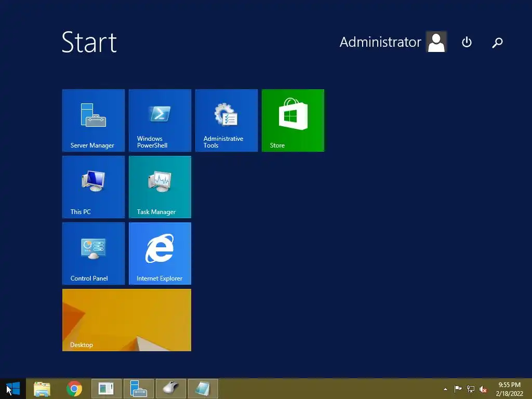Open the document window icon in taskbar
This screenshot has width=532, height=399.
pos(106,389)
